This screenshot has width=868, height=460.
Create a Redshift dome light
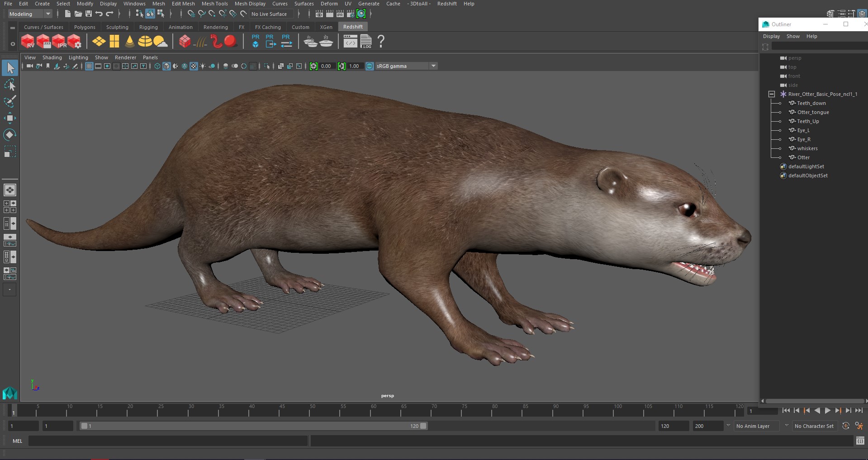[145, 42]
